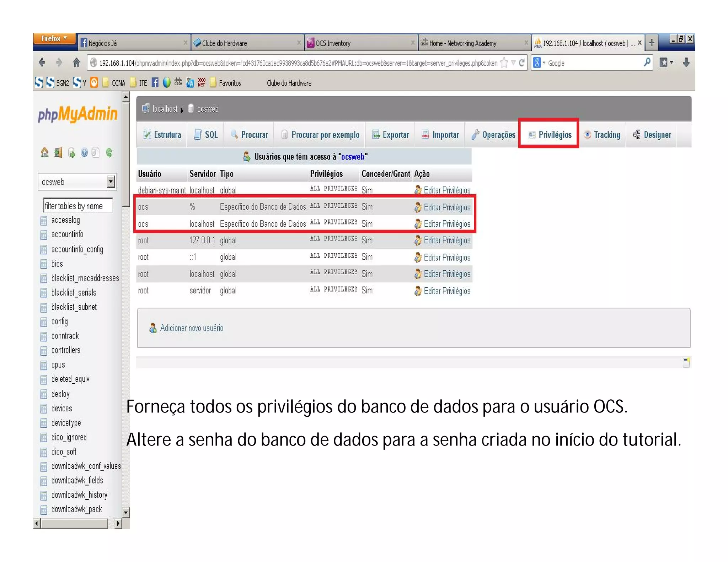The width and height of the screenshot is (728, 562).
Task: Click the Adicionar novo usuário link
Action: pos(192,328)
